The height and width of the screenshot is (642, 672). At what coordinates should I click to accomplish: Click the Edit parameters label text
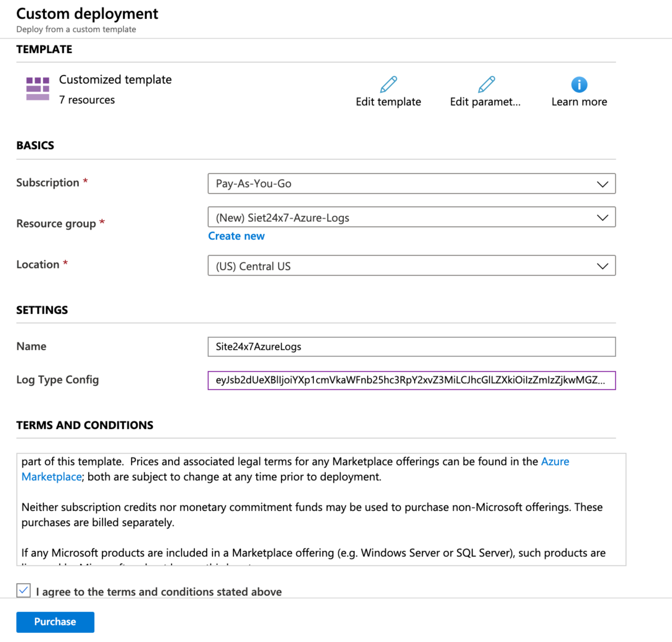coord(485,101)
